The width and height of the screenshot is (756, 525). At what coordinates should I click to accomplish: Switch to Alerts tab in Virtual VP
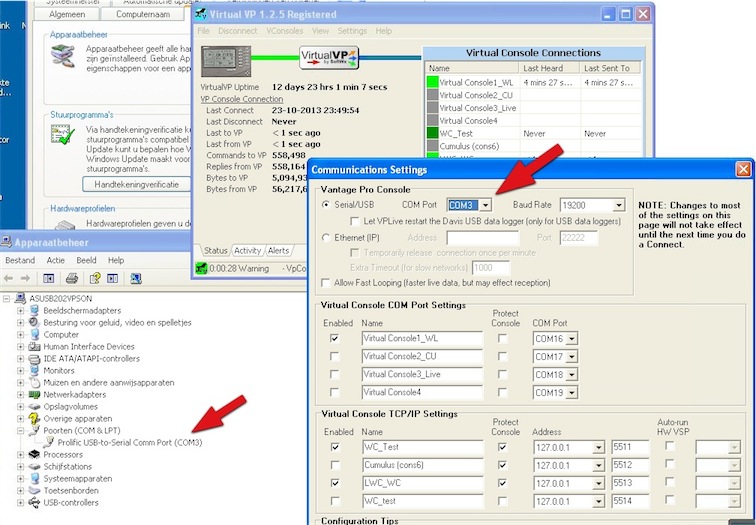(x=278, y=251)
